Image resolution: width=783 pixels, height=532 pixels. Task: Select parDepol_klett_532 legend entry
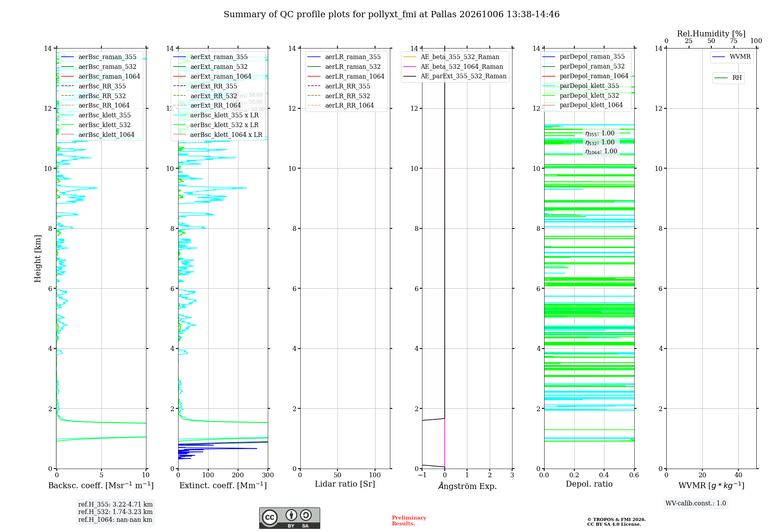[581, 96]
